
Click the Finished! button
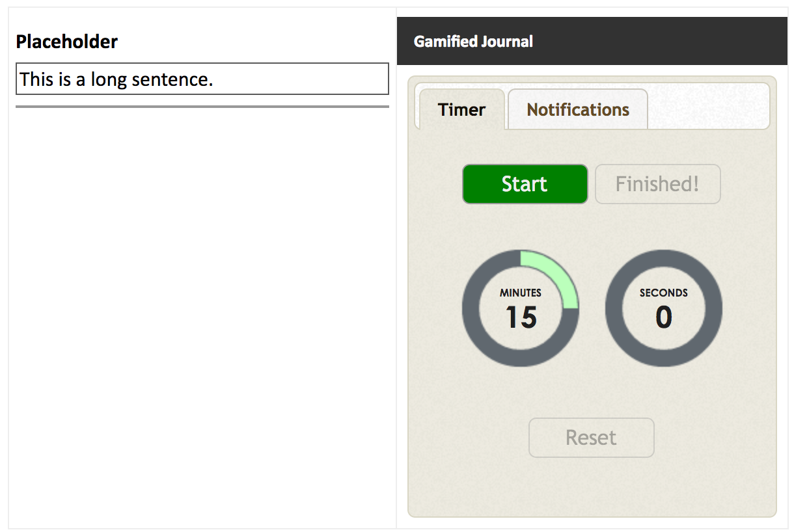click(657, 184)
